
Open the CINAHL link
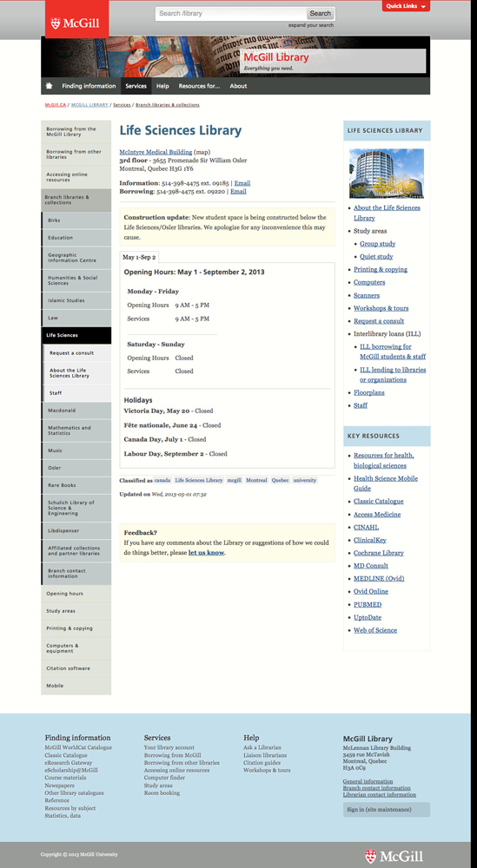pyautogui.click(x=366, y=528)
